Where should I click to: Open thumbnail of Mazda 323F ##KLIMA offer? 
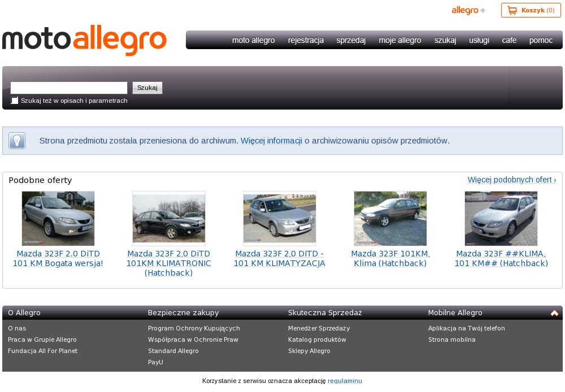point(501,219)
